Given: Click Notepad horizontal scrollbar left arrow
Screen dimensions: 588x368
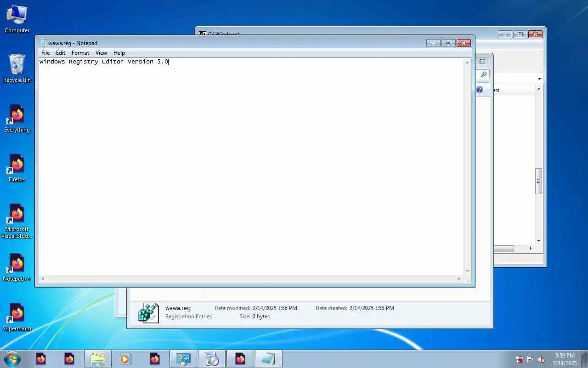Looking at the screenshot, I should 43,279.
